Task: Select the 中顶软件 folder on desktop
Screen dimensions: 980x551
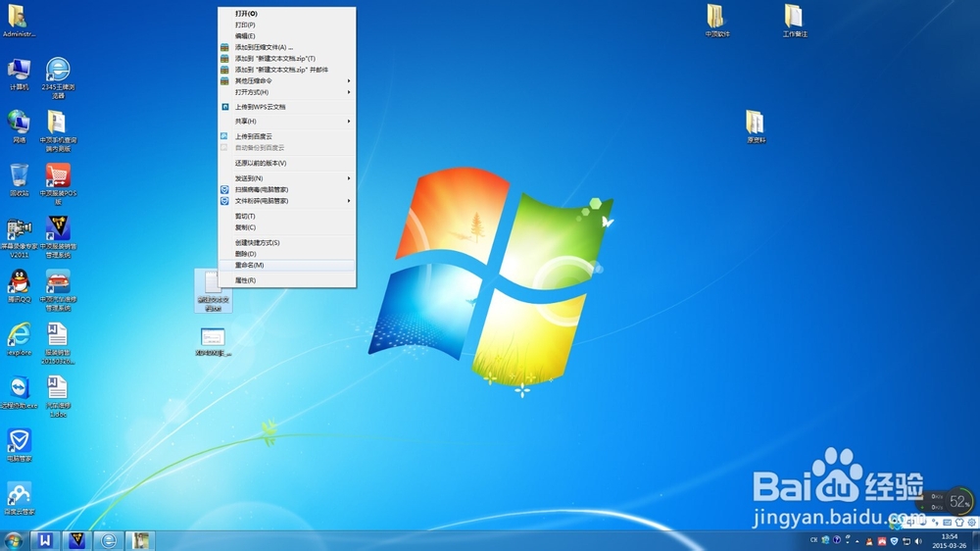Action: tap(716, 21)
